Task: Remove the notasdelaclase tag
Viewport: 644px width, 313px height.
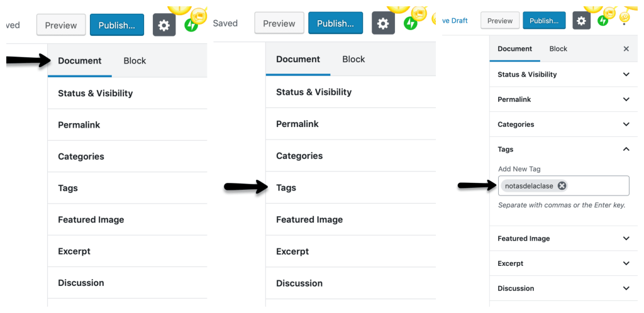Action: pos(562,185)
